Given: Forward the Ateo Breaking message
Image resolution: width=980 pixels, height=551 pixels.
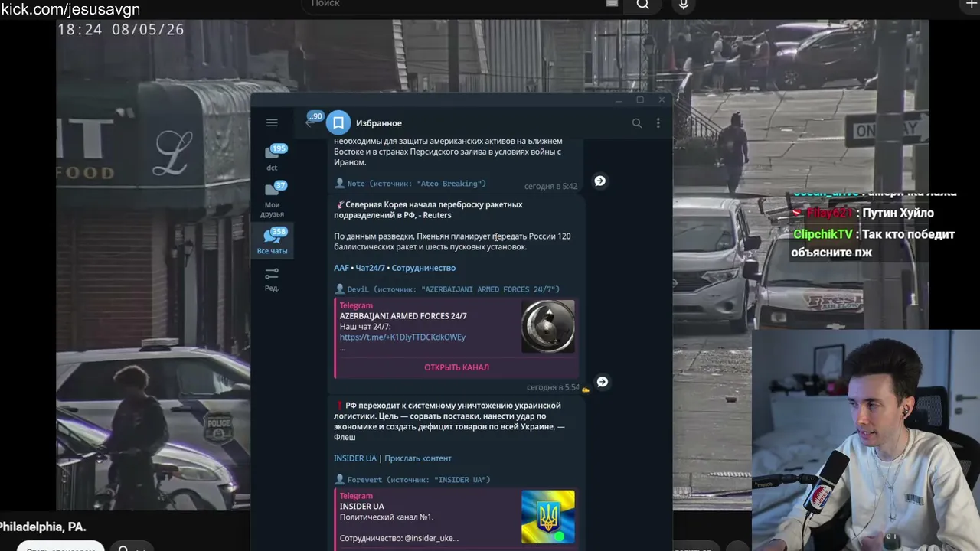Looking at the screenshot, I should pos(600,181).
